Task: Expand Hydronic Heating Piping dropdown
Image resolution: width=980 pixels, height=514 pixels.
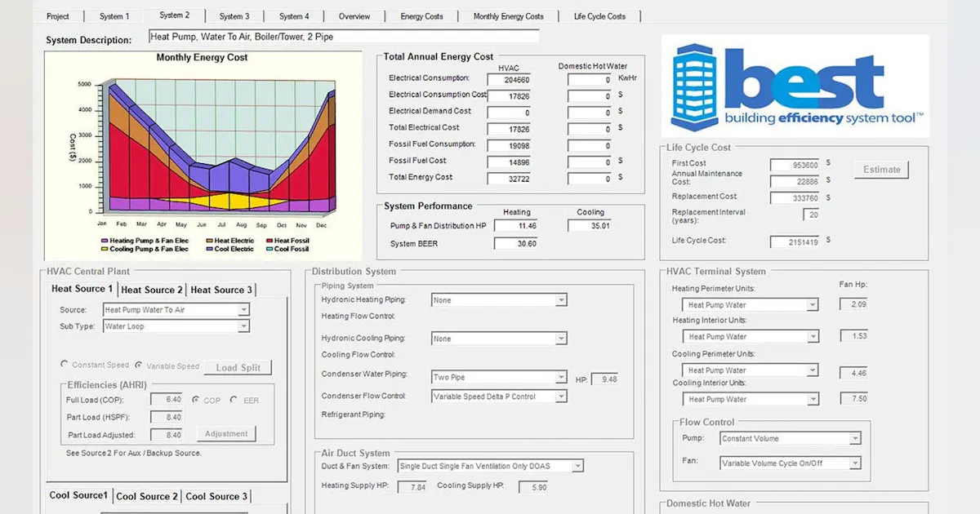Action: 561,300
